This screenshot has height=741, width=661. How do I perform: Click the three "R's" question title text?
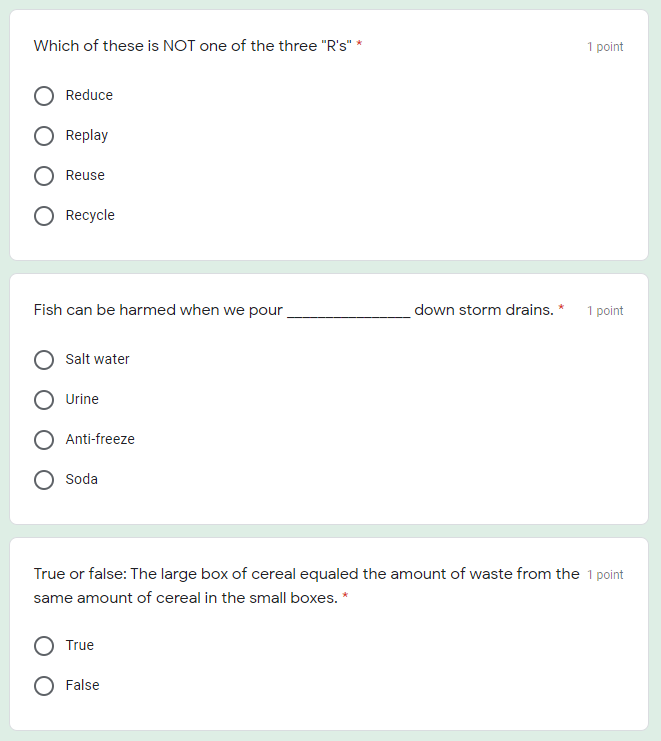(x=192, y=46)
